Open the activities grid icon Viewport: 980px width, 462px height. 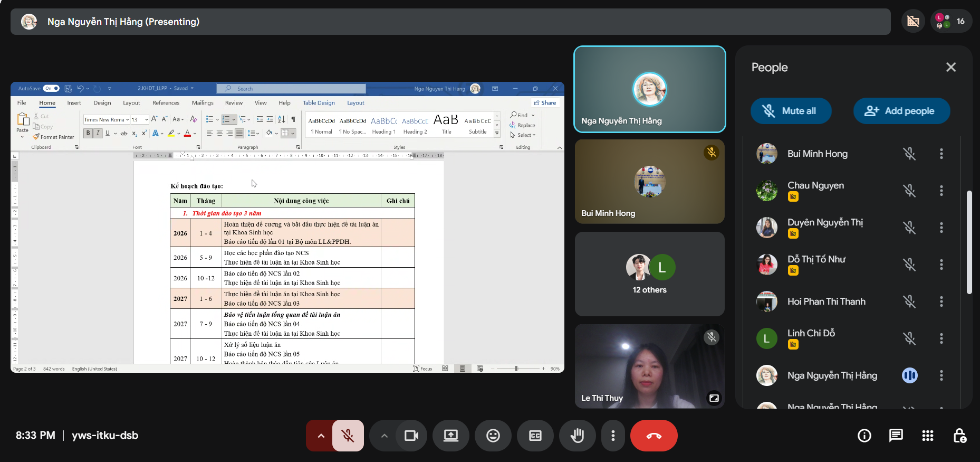pyautogui.click(x=927, y=436)
